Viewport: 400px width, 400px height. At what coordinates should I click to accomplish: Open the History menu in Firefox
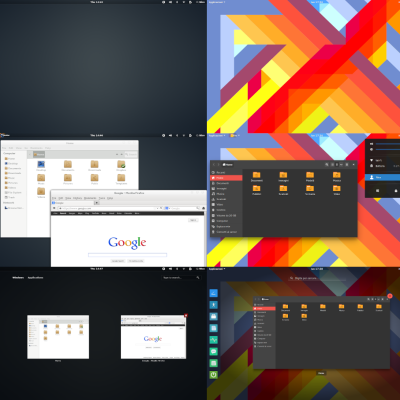click(77, 198)
